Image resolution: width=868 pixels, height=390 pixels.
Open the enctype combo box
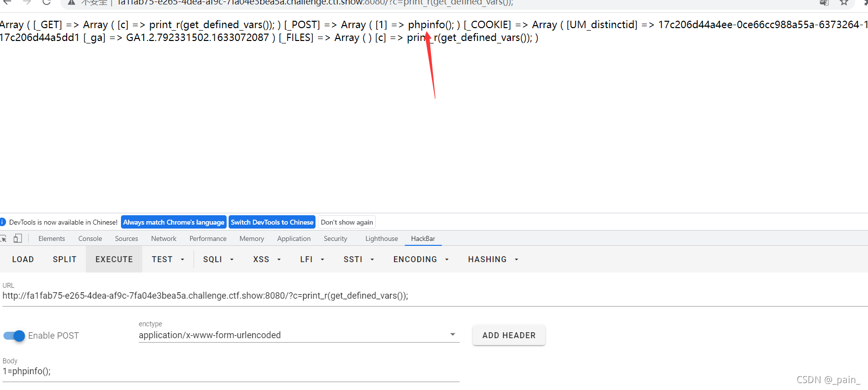click(299, 335)
